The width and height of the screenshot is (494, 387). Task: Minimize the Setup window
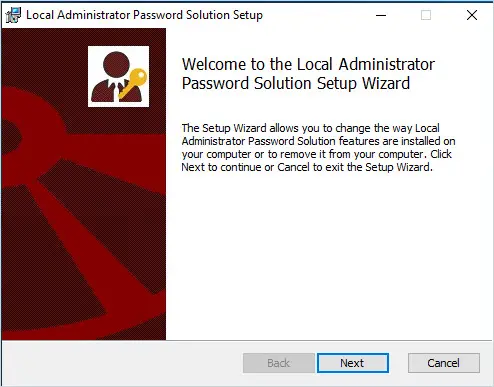[x=381, y=15]
